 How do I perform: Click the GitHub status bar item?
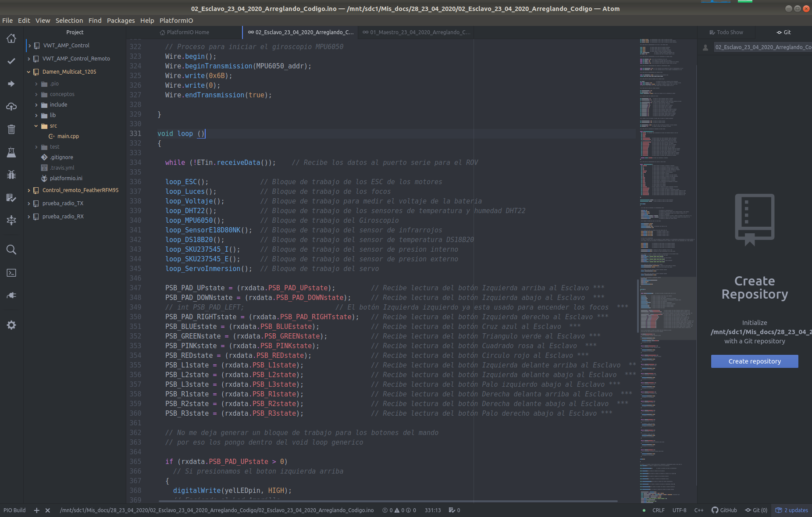pos(724,510)
